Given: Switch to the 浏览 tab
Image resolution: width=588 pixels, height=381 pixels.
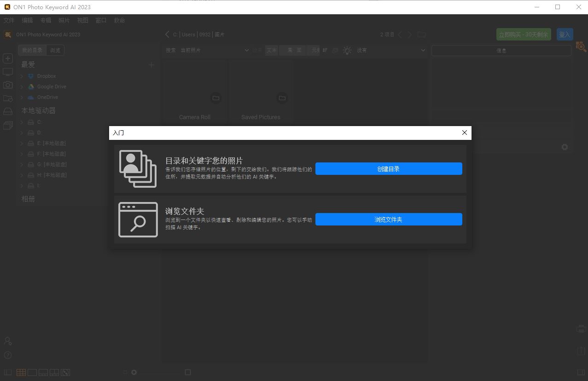Looking at the screenshot, I should click(55, 50).
